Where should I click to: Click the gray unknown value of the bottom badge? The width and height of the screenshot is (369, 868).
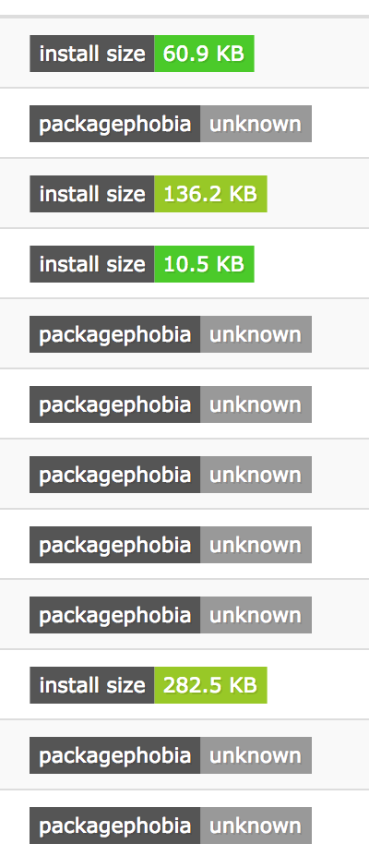coord(256,826)
